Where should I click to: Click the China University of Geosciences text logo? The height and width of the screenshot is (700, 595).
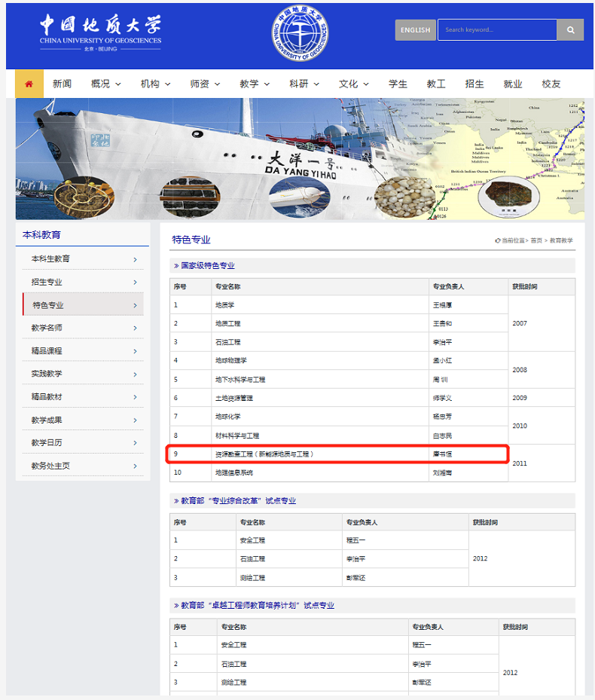pos(100,32)
